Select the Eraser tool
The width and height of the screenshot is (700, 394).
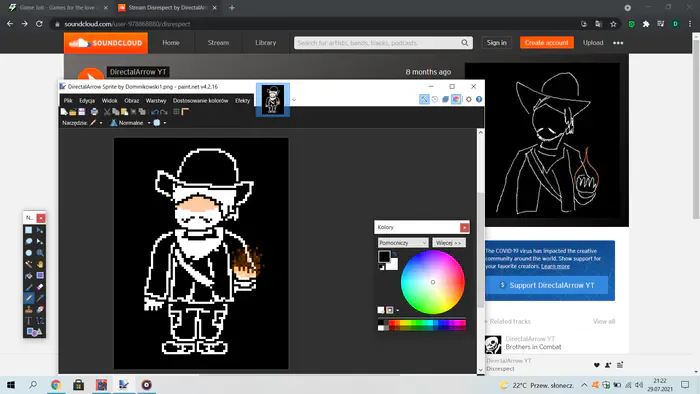[40, 287]
